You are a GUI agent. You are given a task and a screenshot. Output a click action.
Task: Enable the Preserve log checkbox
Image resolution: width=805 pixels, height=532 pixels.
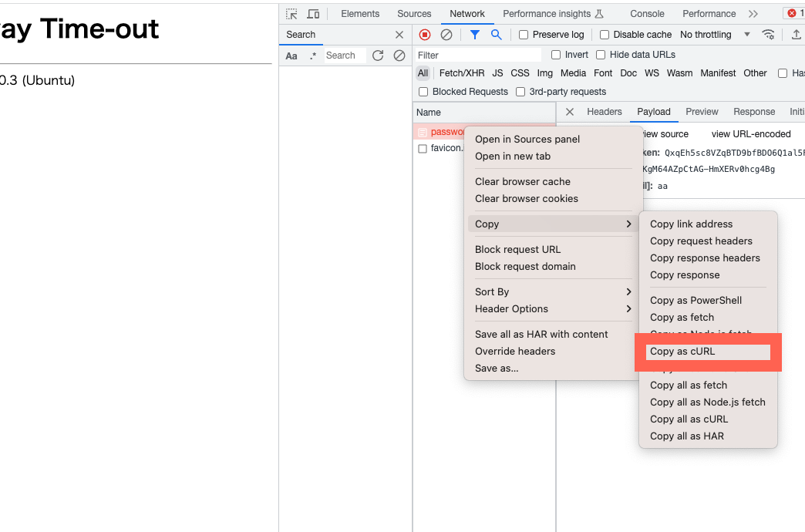[x=524, y=35]
